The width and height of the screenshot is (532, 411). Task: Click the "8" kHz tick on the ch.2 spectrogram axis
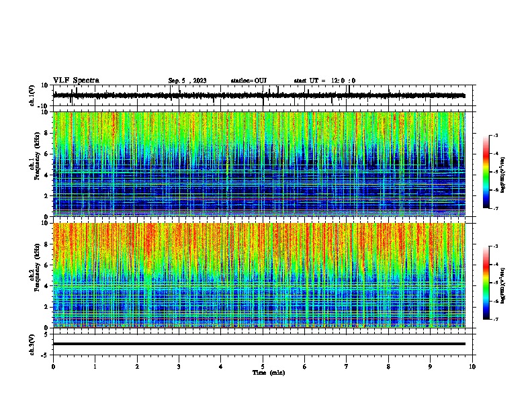point(47,244)
